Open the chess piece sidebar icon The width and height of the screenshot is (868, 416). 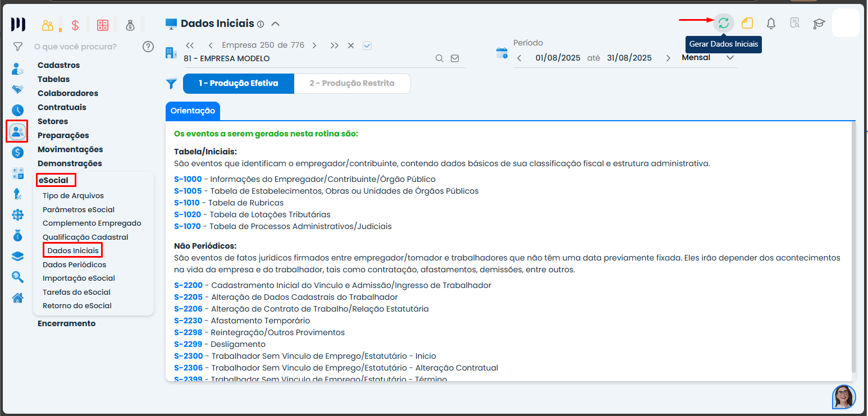point(18,194)
